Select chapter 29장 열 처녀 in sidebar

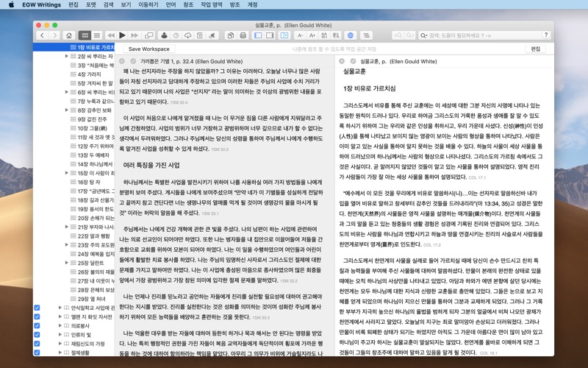point(91,299)
